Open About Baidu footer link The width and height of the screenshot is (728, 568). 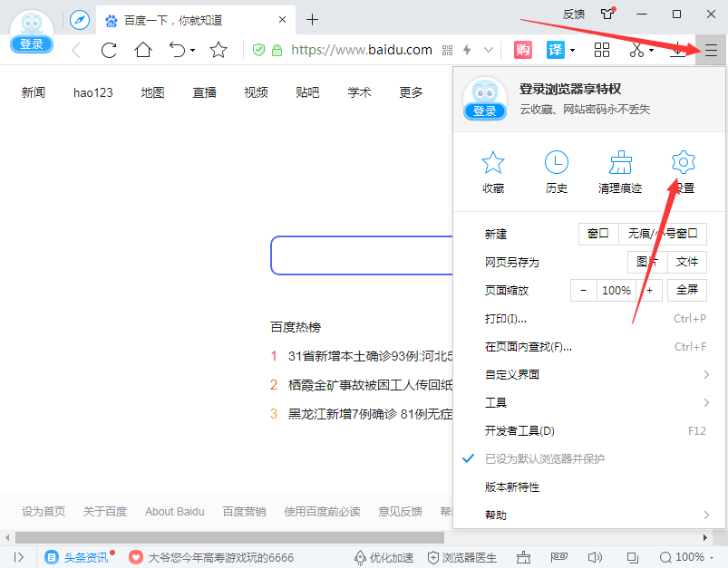175,512
